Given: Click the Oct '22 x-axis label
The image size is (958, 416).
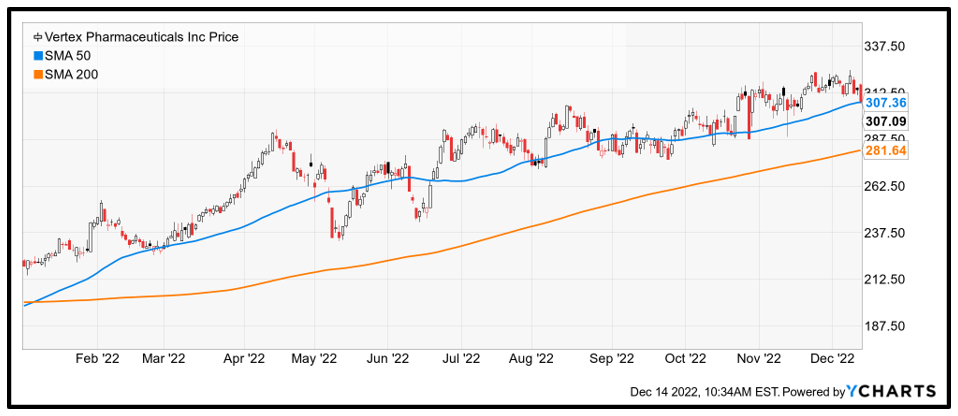Looking at the screenshot, I should click(x=685, y=359).
